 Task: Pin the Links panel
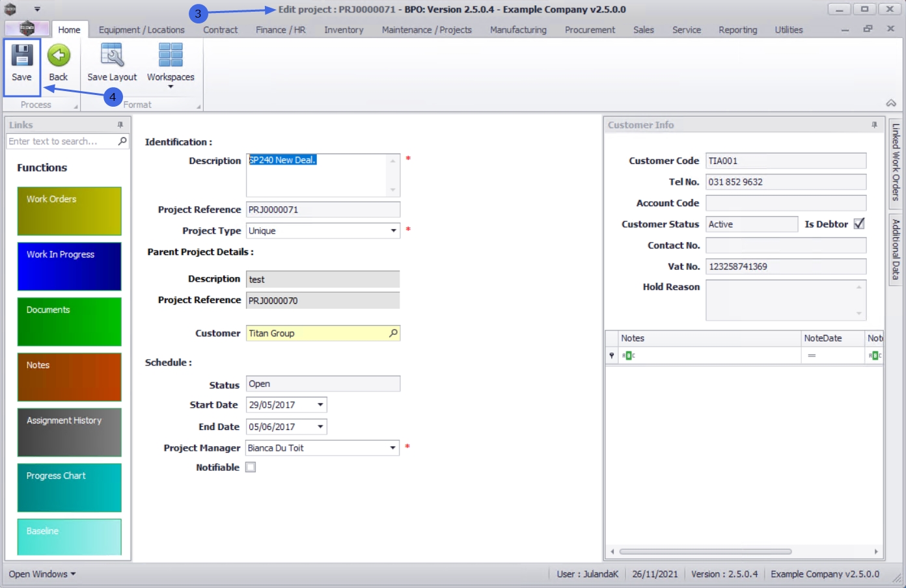click(x=120, y=125)
